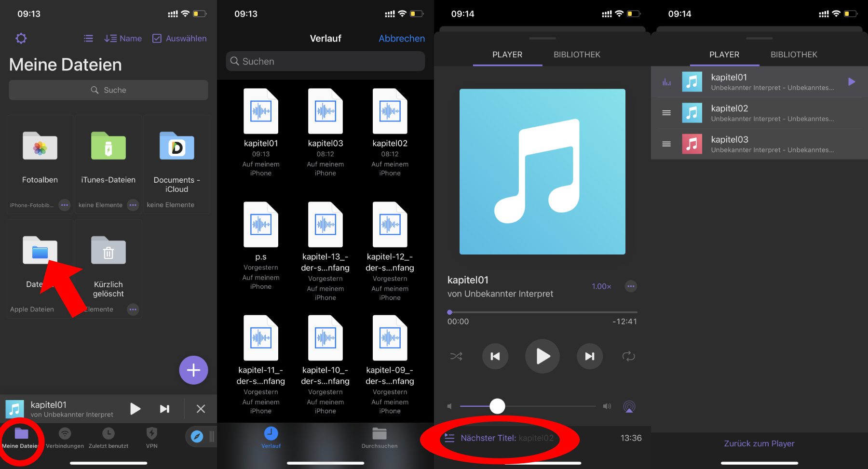The width and height of the screenshot is (868, 469).
Task: Close the mini player bar
Action: point(201,409)
